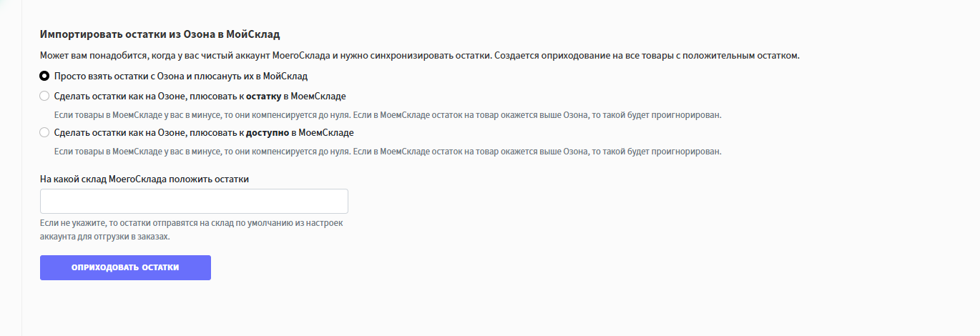This screenshot has width=980, height=336.
Task: Click hint text 'Если не укажите, то остатки отправятся'
Action: [x=192, y=230]
